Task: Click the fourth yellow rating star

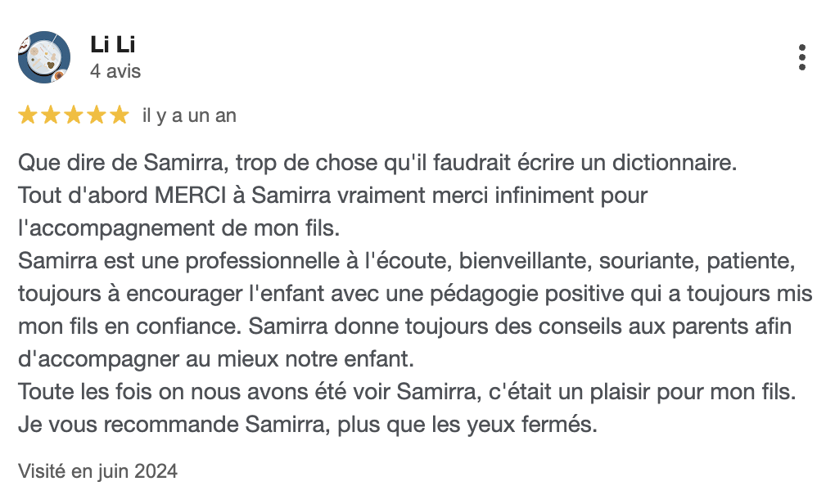Action: click(x=97, y=115)
